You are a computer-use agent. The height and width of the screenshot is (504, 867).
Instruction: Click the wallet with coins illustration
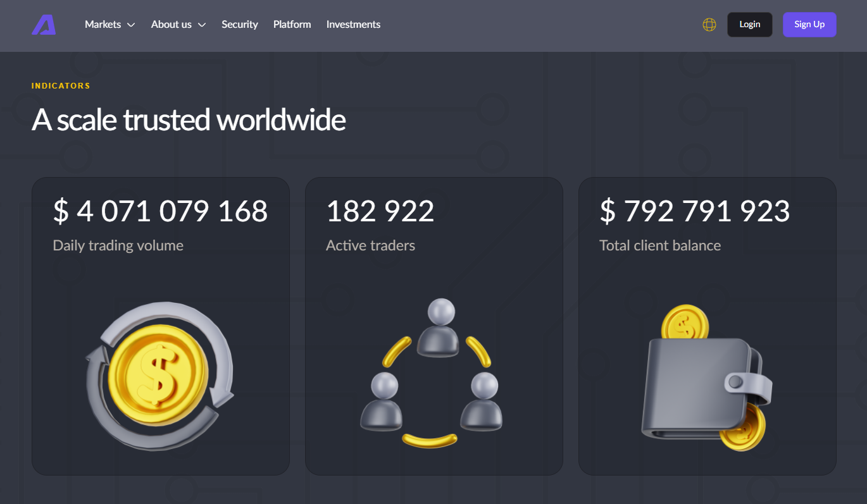click(x=706, y=378)
